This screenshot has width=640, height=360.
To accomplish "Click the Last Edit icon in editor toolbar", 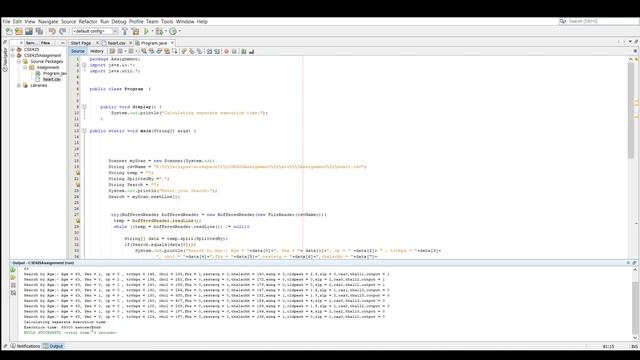I will coord(112,51).
